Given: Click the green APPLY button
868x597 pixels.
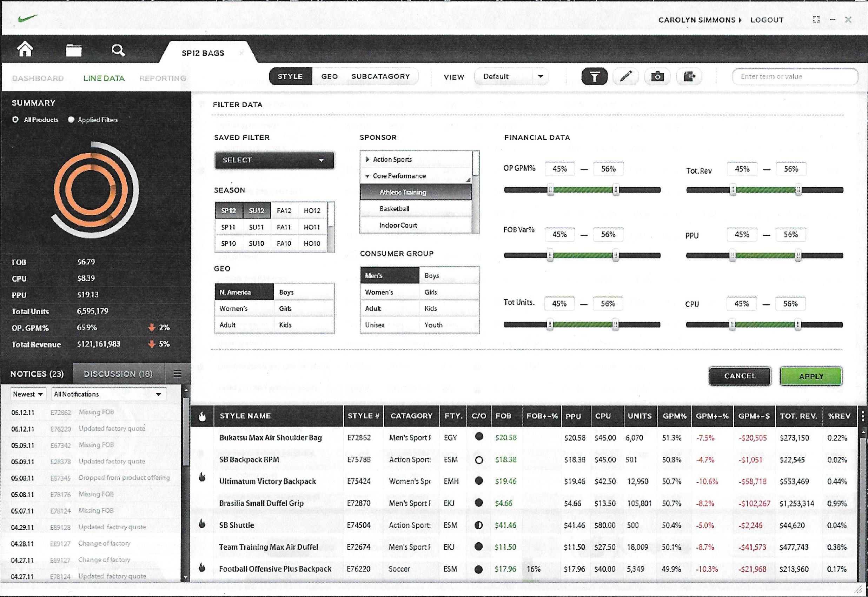Looking at the screenshot, I should (x=811, y=376).
